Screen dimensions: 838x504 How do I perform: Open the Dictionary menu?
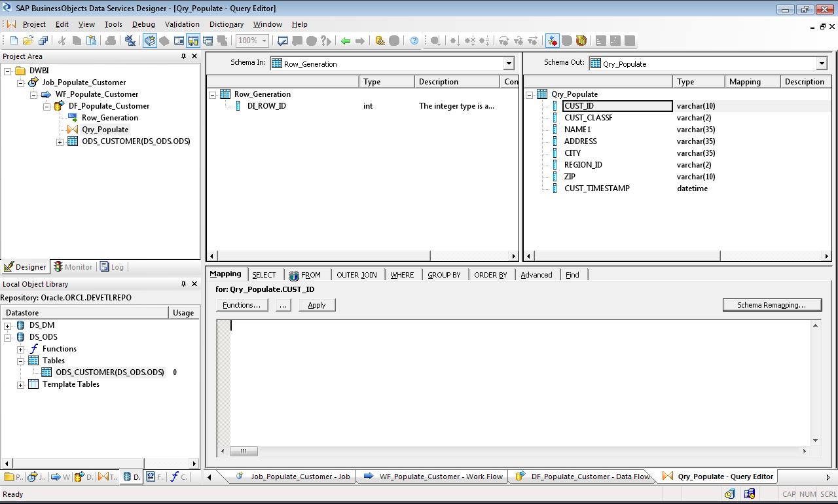(227, 24)
